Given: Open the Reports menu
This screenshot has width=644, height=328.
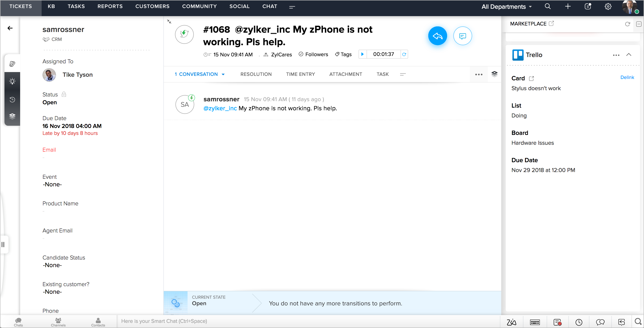Looking at the screenshot, I should click(x=110, y=6).
